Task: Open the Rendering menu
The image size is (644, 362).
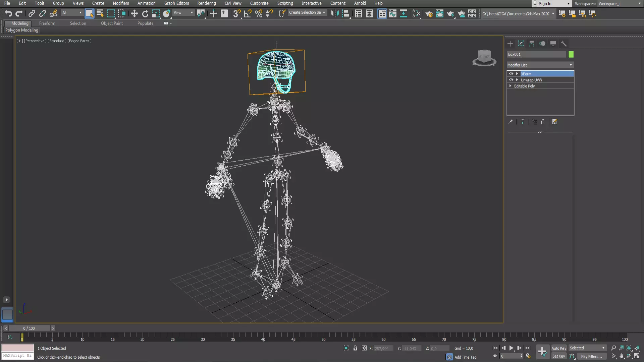Action: tap(207, 3)
